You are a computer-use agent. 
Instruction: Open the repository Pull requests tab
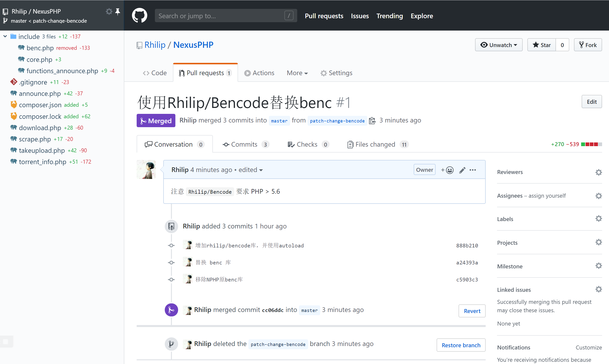coord(205,73)
